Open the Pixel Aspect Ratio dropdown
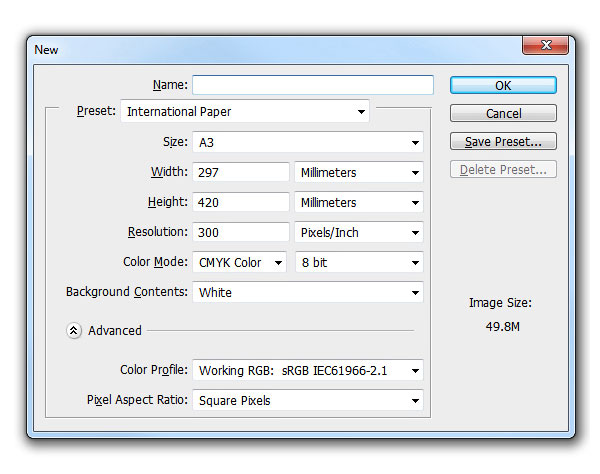Screen dimensions: 600x474 point(308,400)
